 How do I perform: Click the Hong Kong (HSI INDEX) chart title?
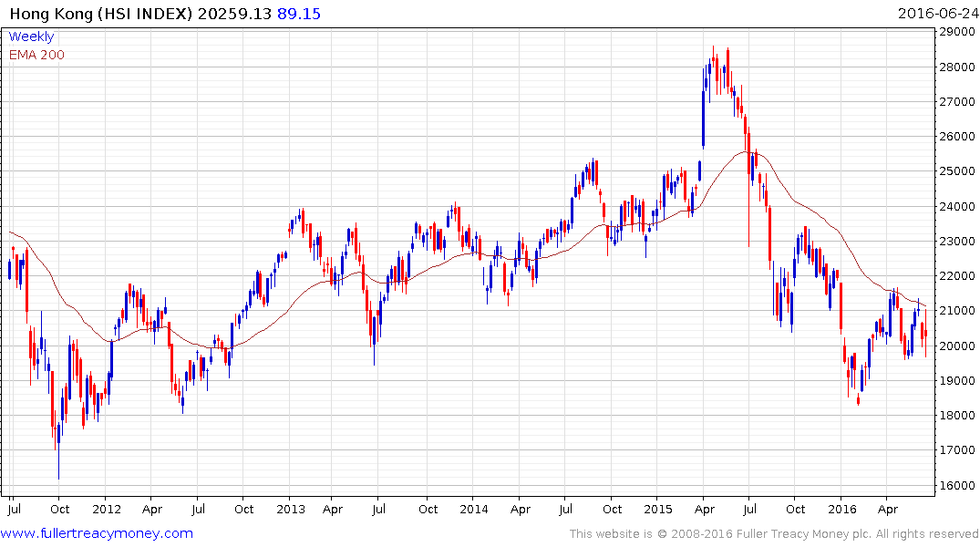pyautogui.click(x=101, y=14)
